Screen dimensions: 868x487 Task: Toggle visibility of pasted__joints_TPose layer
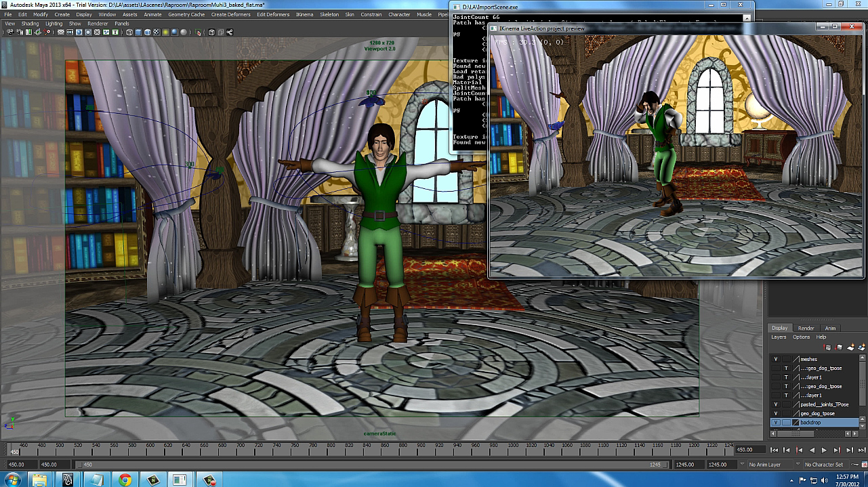point(776,404)
